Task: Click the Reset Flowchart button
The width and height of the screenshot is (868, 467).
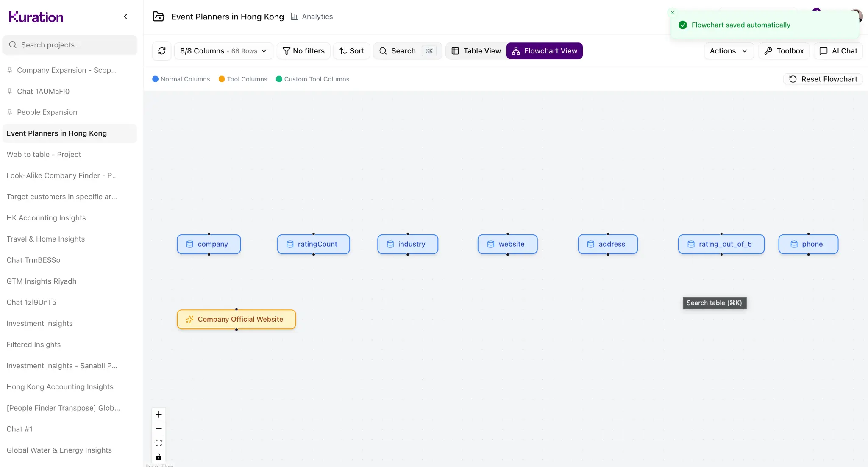Action: [x=823, y=79]
